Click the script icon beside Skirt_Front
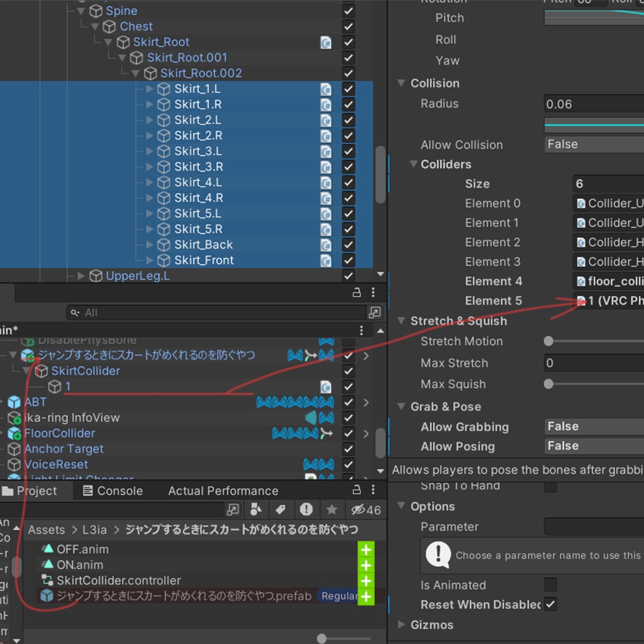Viewport: 644px width, 644px height. click(326, 261)
